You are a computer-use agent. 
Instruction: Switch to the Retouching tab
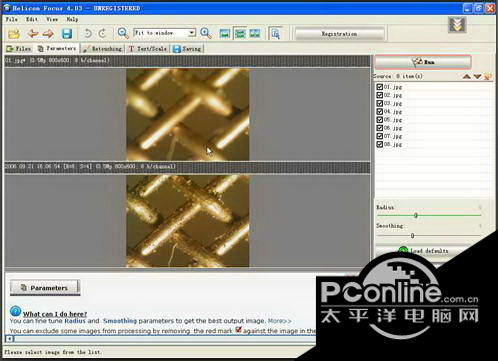[103, 49]
